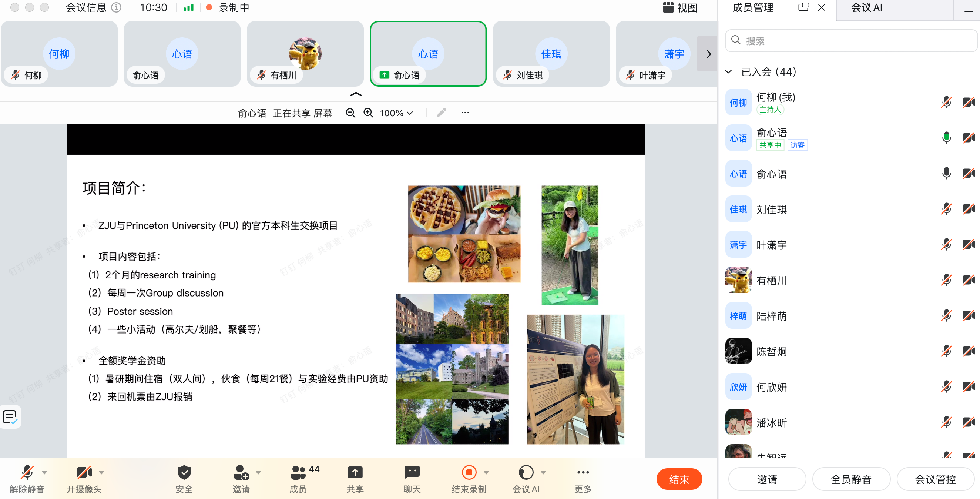Pop out the member management panel

click(803, 7)
